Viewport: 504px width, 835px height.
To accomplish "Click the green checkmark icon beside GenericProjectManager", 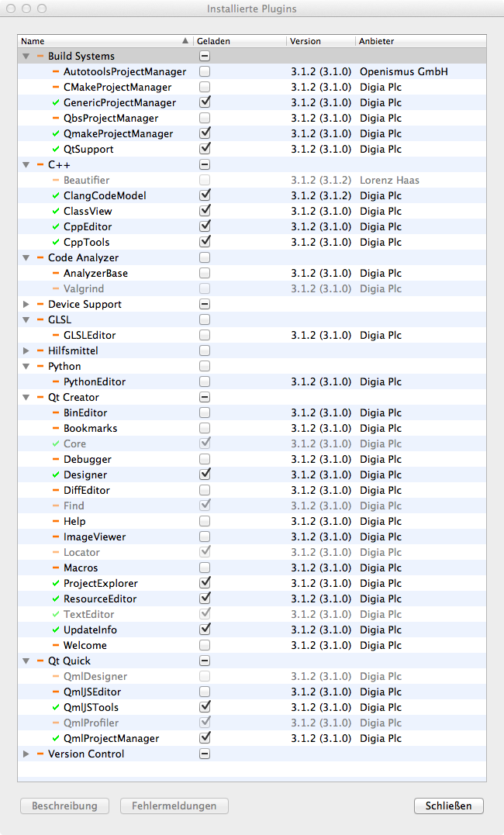I will (55, 102).
